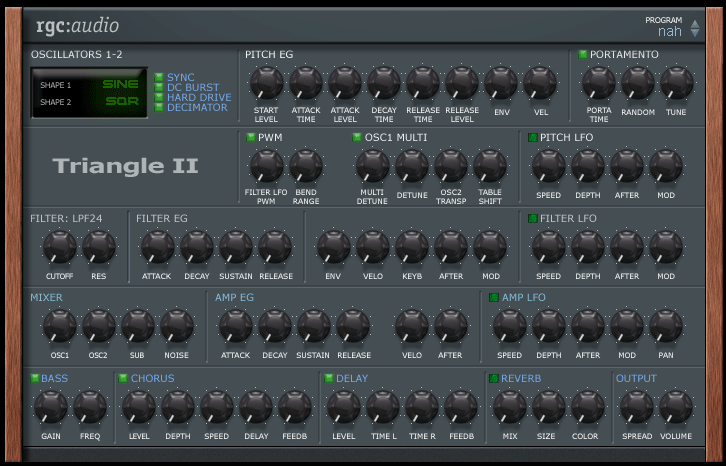This screenshot has width=726, height=466.
Task: Click the Amp EG RELEASE knob
Action: point(353,326)
